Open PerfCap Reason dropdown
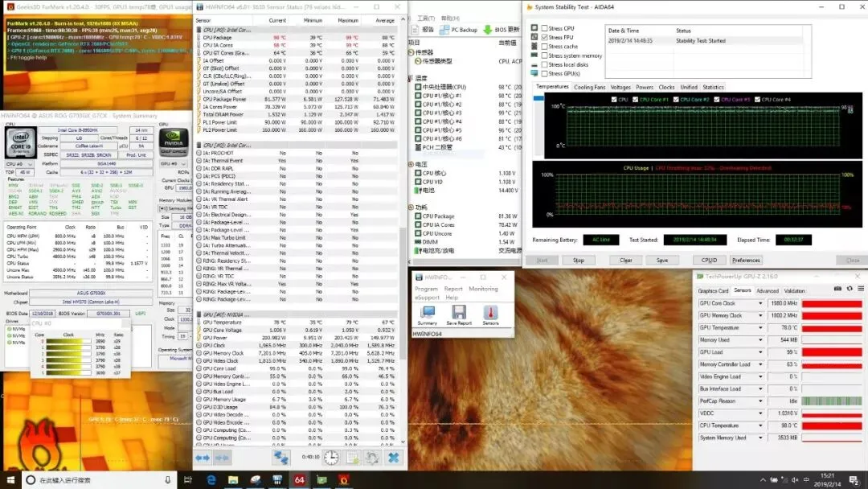This screenshot has width=868, height=489. pyautogui.click(x=760, y=401)
